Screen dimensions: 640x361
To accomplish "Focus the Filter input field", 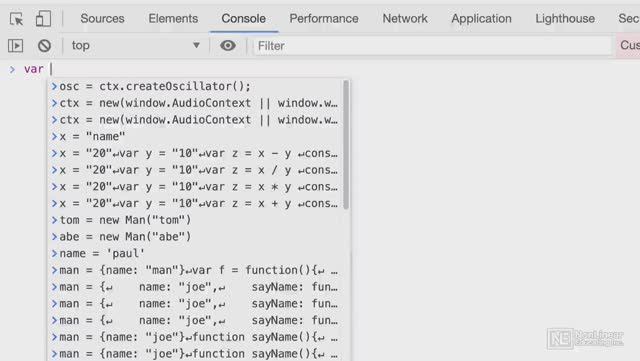I will coord(433,46).
